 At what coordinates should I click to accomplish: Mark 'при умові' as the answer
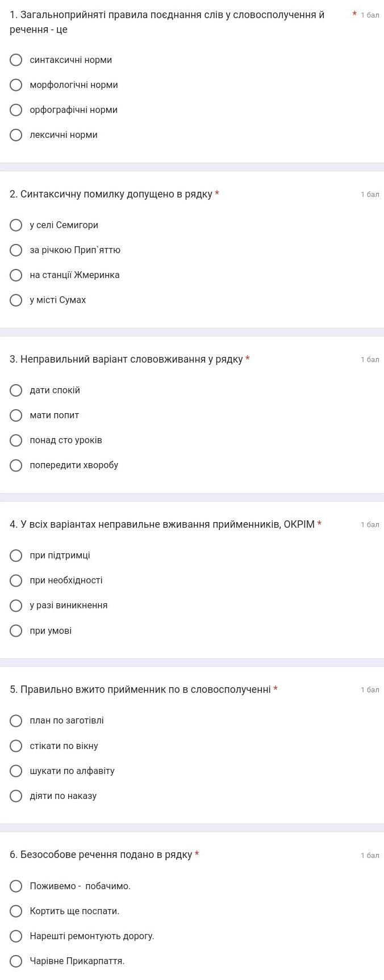[16, 631]
